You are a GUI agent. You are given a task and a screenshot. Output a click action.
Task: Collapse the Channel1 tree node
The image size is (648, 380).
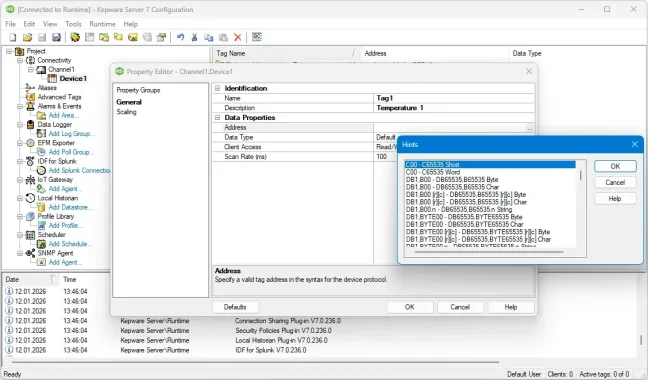(31, 69)
